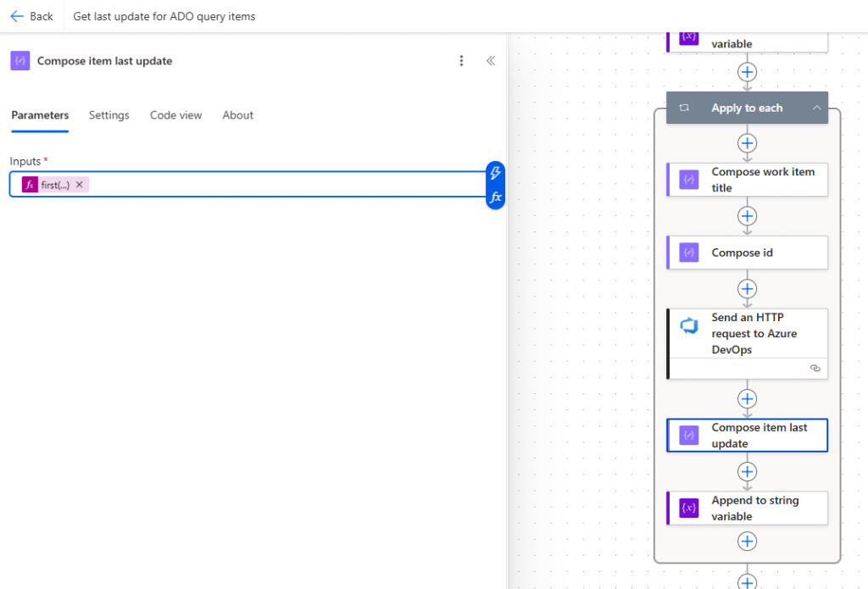
Task: Insert step after Append to string variable
Action: point(747,541)
